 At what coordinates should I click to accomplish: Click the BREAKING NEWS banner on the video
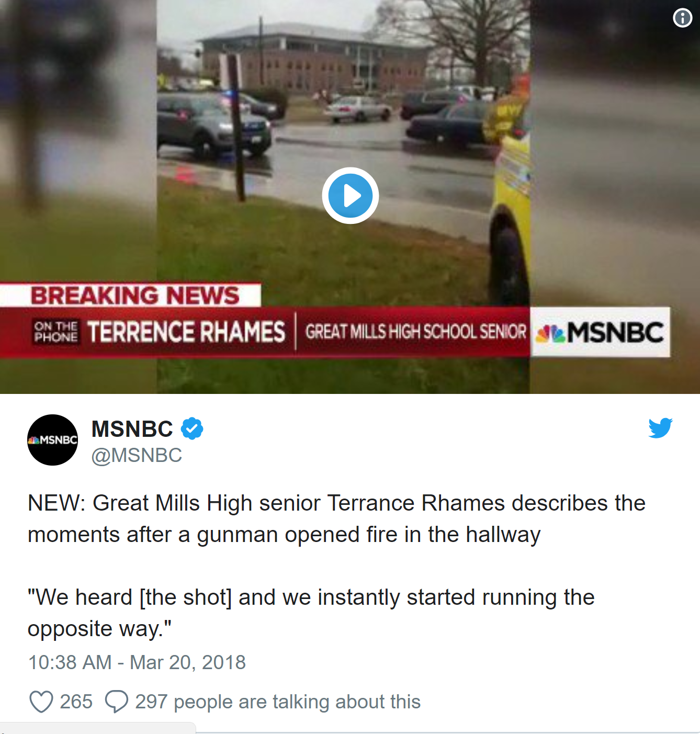pyautogui.click(x=134, y=295)
